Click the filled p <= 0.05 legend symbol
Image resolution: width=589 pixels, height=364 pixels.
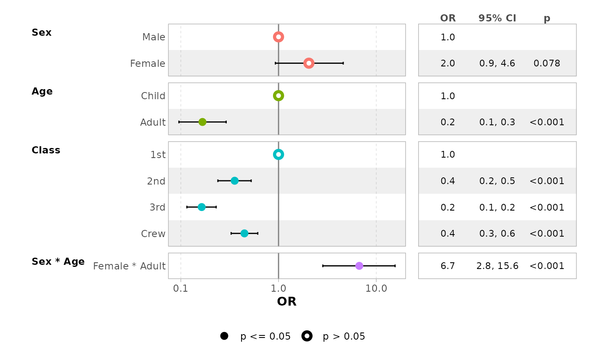(224, 336)
